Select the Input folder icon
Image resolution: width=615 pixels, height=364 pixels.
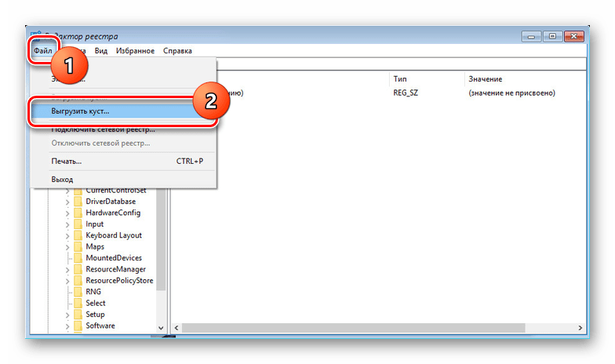click(78, 224)
